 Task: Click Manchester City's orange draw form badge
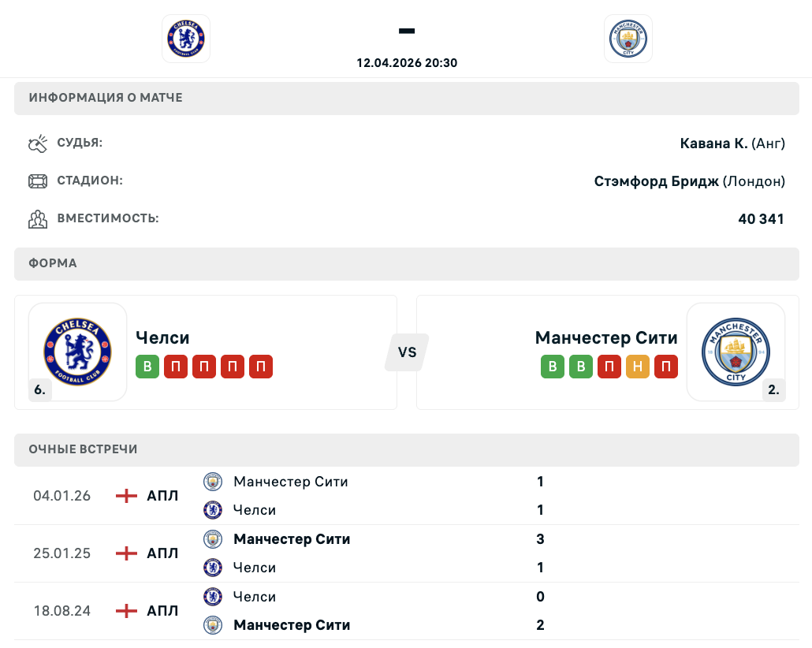click(x=638, y=367)
